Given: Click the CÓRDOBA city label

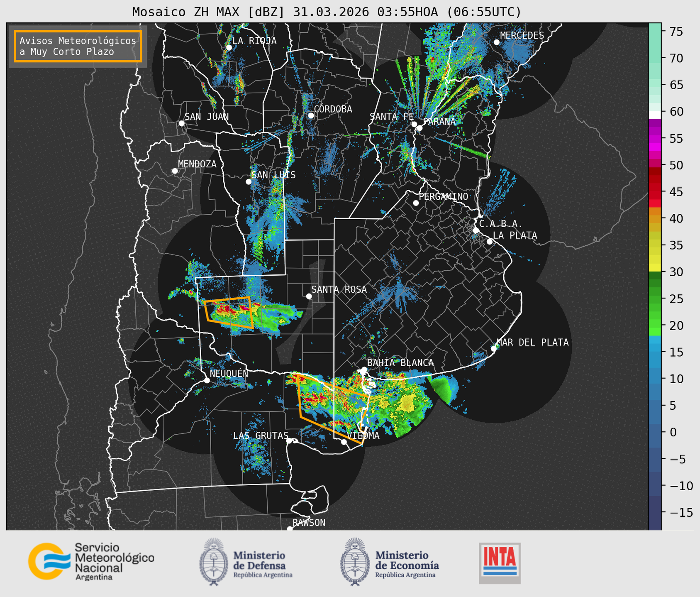Looking at the screenshot, I should [333, 109].
